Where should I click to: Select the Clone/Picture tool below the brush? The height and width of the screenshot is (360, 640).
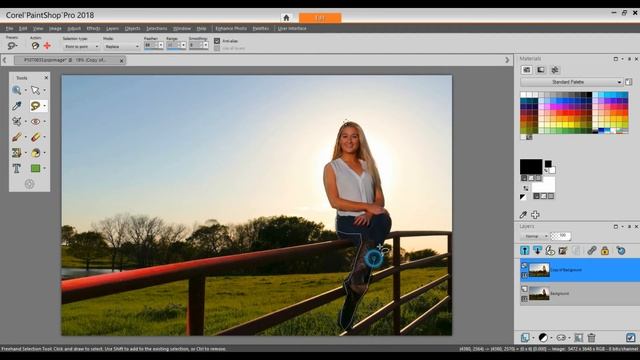click(16, 153)
